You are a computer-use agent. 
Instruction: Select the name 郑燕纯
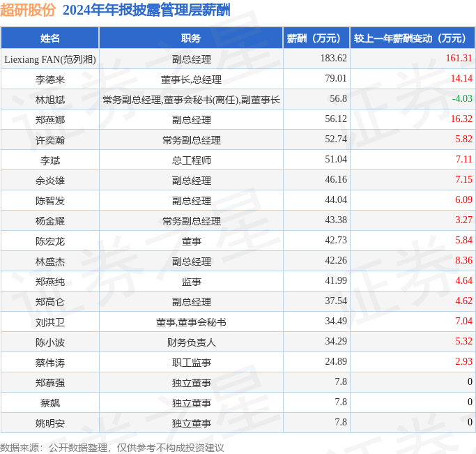[50, 282]
